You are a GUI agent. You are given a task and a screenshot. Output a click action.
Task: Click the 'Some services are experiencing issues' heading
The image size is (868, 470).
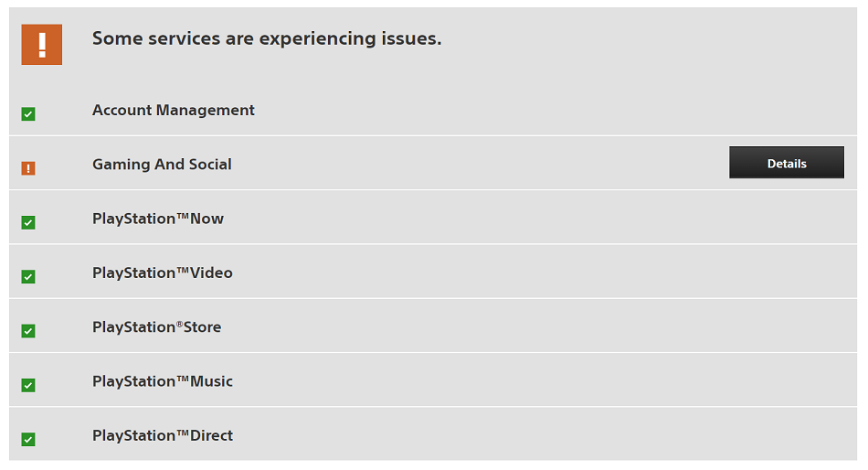267,38
